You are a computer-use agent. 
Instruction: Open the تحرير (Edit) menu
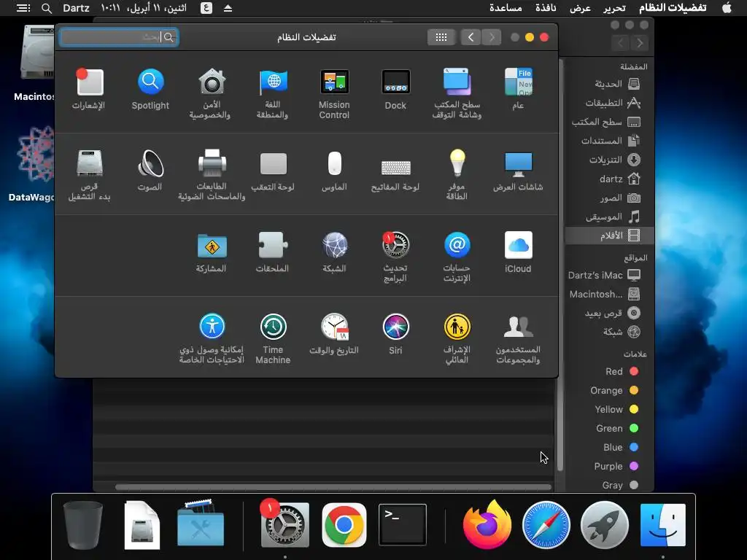click(614, 8)
